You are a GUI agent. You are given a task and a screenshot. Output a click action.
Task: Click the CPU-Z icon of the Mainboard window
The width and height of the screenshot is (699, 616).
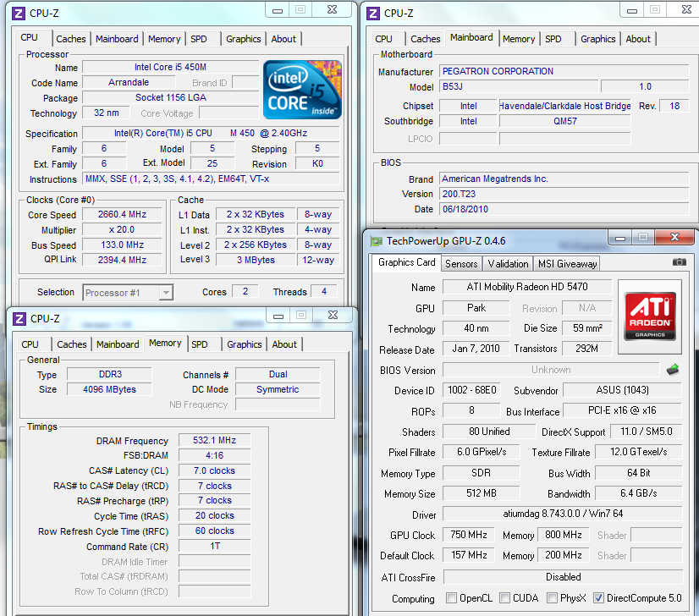[373, 14]
